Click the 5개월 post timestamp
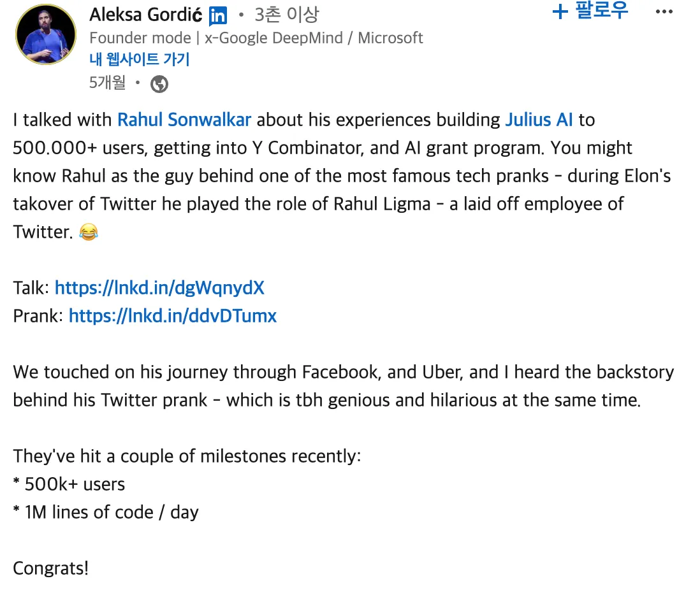 [107, 83]
